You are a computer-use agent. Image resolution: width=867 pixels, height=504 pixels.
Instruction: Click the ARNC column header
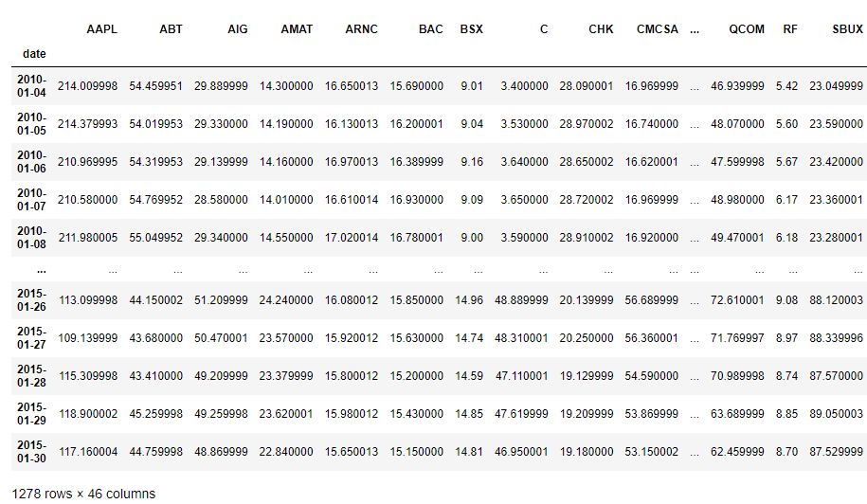(362, 29)
